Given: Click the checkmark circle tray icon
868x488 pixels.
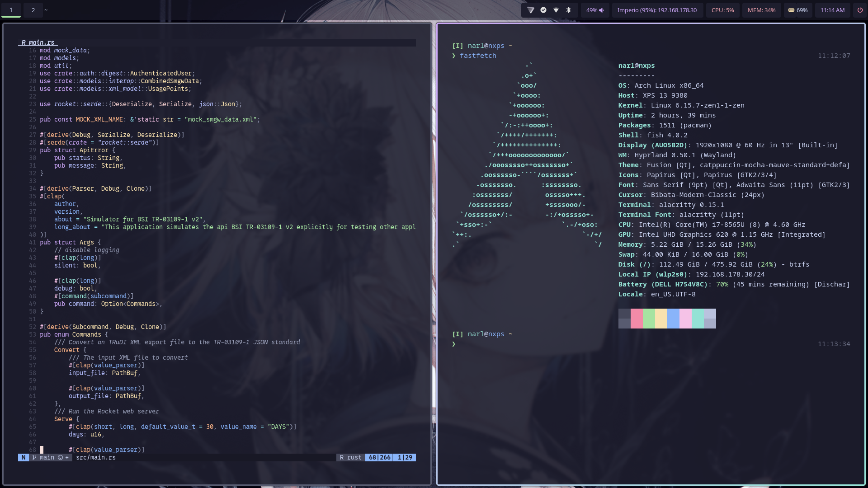Looking at the screenshot, I should click(543, 10).
